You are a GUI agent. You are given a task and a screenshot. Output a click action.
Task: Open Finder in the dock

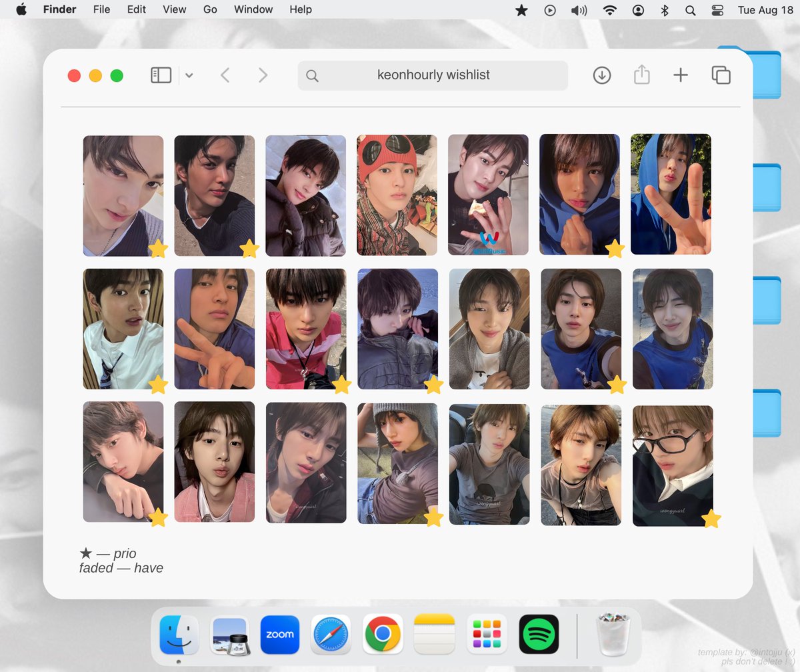point(179,635)
